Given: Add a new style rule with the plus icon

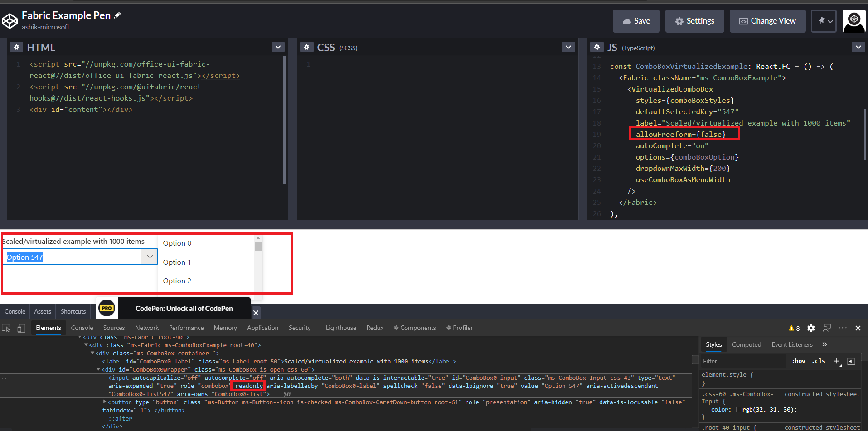Looking at the screenshot, I should click(x=836, y=361).
